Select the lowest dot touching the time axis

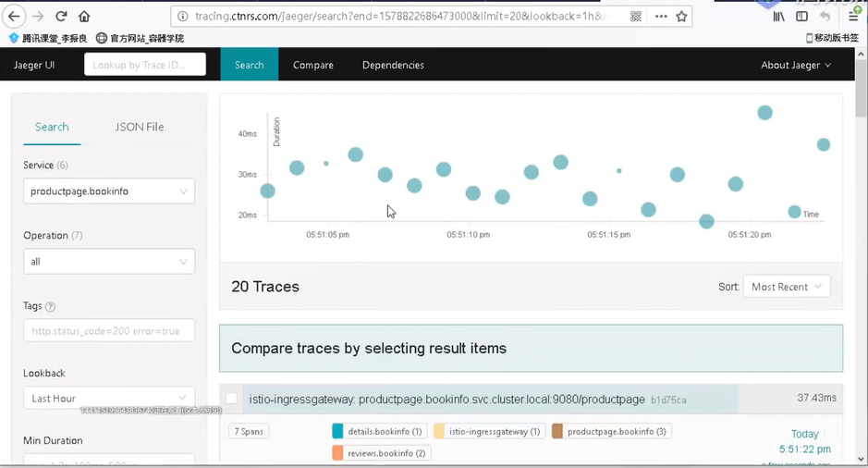(706, 222)
